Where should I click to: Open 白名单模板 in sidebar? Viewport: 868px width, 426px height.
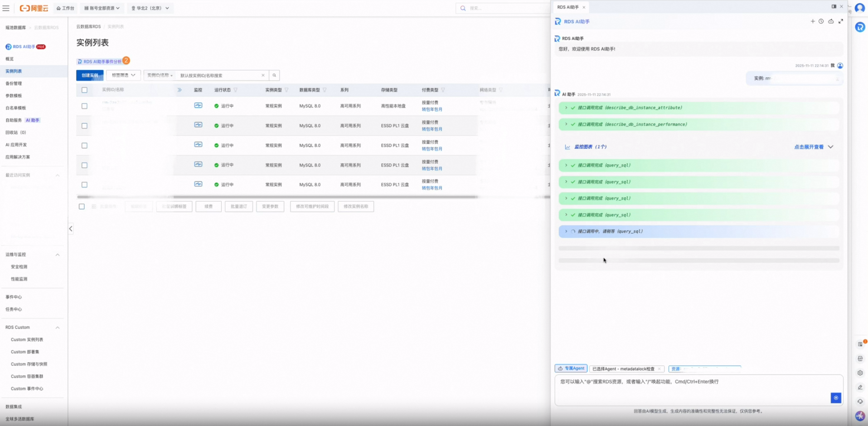tap(16, 108)
